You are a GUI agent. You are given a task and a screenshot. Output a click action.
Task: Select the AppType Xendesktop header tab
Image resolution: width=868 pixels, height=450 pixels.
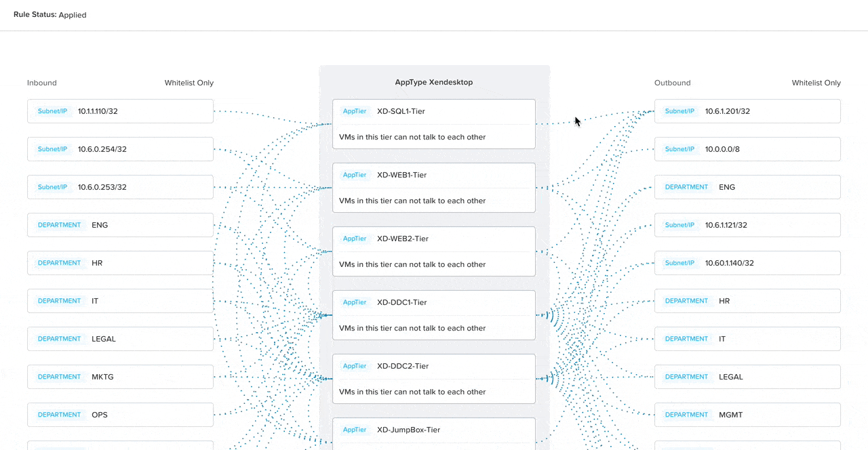point(434,82)
